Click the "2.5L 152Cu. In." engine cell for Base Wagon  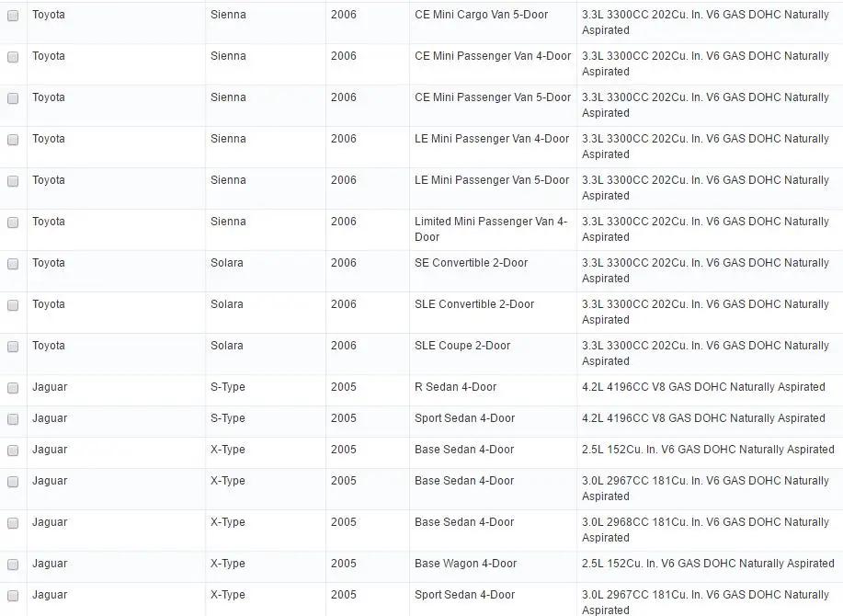point(710,567)
